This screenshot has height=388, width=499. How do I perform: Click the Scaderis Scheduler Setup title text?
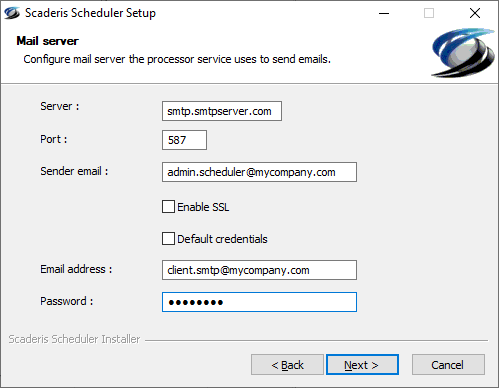[x=90, y=13]
